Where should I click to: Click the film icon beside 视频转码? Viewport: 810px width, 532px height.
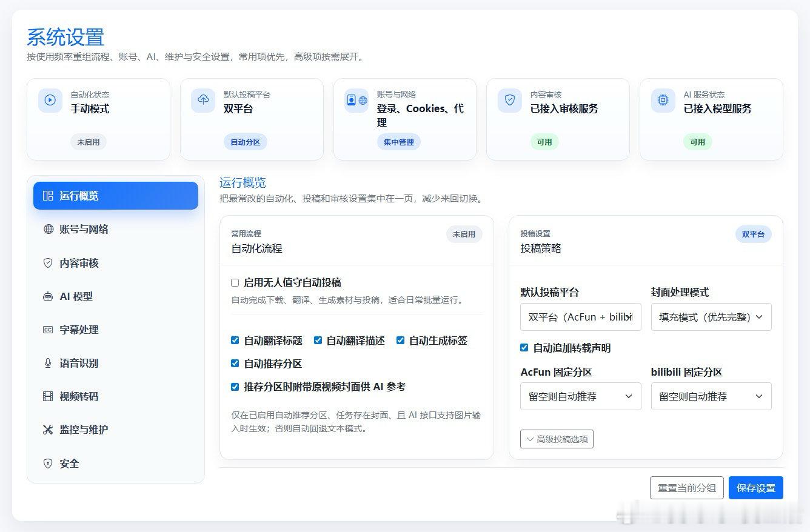(49, 396)
